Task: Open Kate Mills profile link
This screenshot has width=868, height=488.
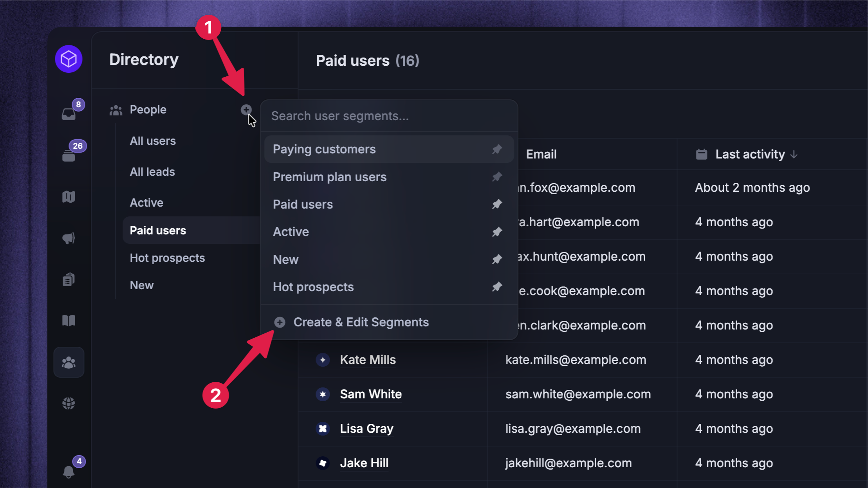Action: (x=368, y=360)
